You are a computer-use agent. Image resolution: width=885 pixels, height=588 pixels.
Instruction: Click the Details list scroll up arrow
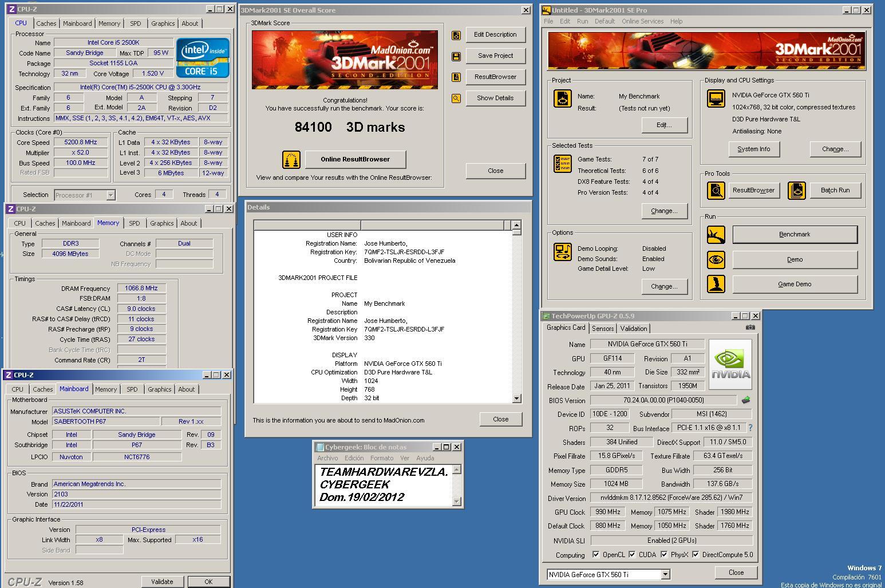[516, 225]
